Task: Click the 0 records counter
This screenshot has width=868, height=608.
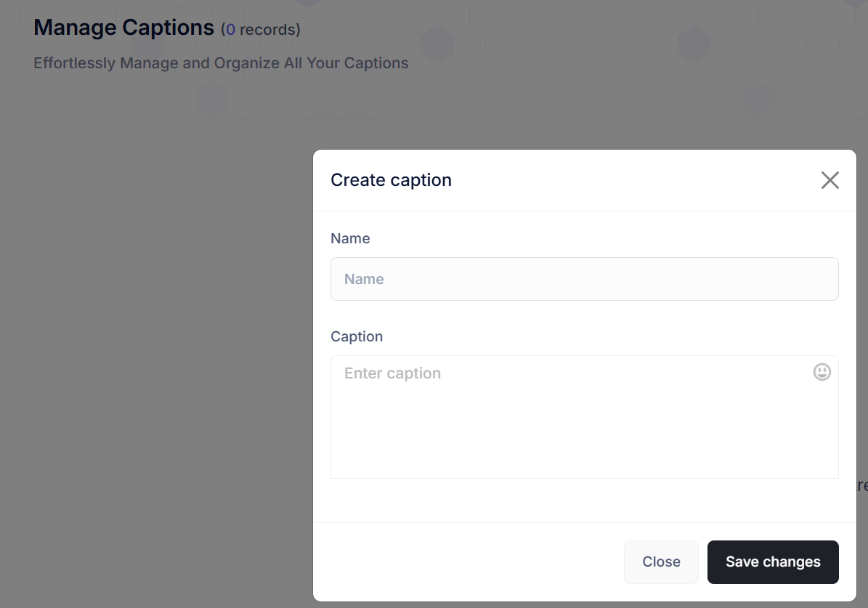Action: click(x=261, y=30)
